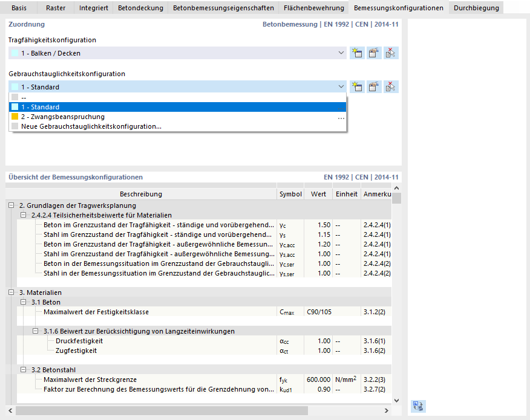Collapse the 3.1.6 Beiwert Langzeiteinwirkungen node
The image size is (530, 420).
point(36,331)
